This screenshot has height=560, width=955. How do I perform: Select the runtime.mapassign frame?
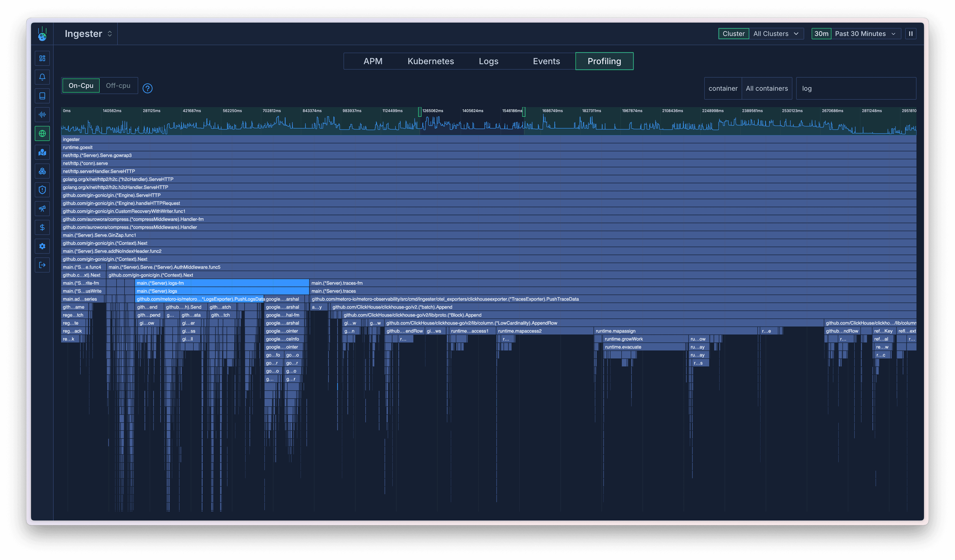tap(676, 331)
